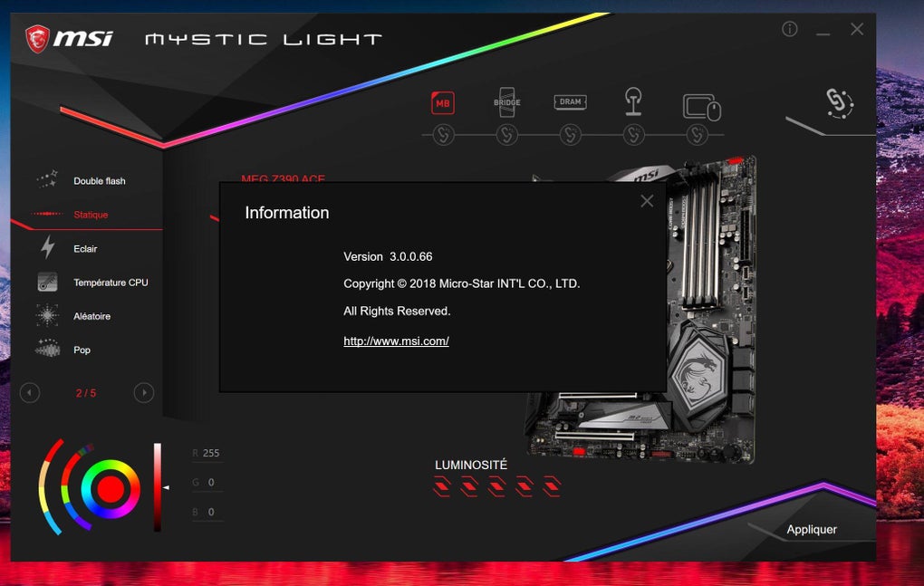Viewport: 924px width, 586px height.
Task: Pick a hue on the color wheel
Action: point(111,489)
